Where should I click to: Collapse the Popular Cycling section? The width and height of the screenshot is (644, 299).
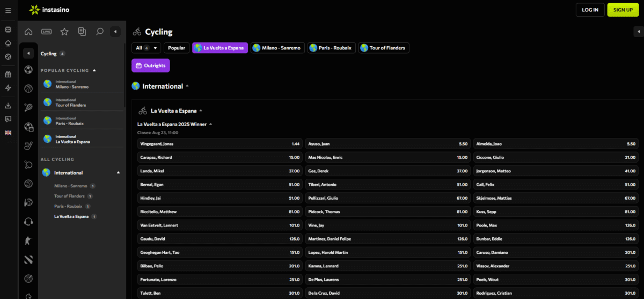[94, 70]
